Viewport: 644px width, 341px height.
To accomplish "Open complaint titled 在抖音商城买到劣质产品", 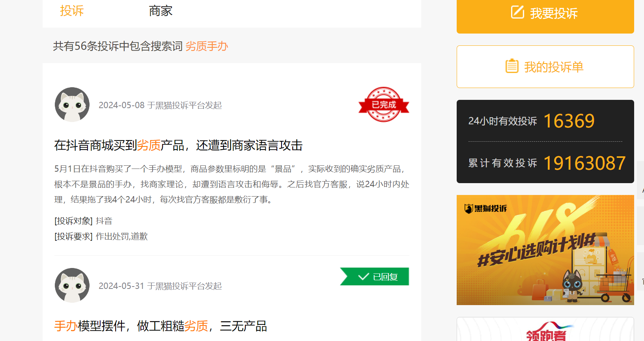I will coord(178,145).
